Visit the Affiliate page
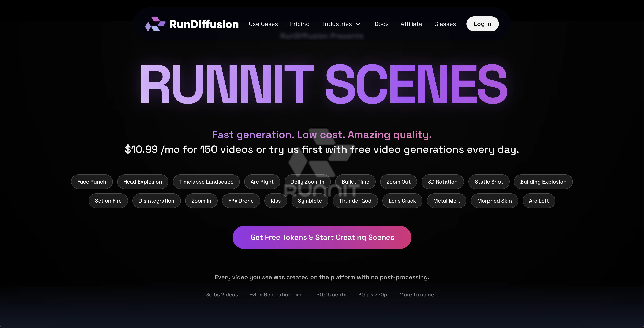 click(411, 24)
